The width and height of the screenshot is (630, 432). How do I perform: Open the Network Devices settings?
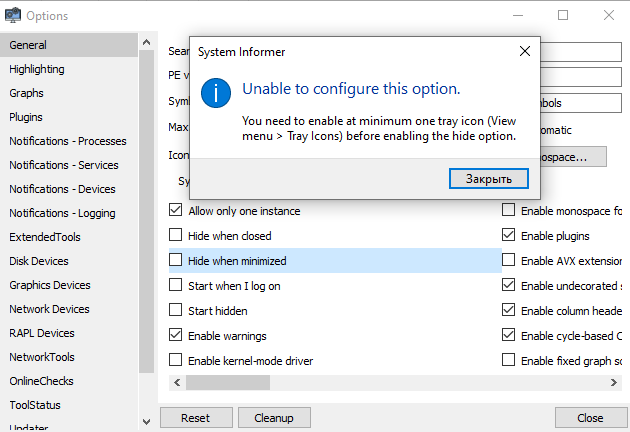coord(69,309)
